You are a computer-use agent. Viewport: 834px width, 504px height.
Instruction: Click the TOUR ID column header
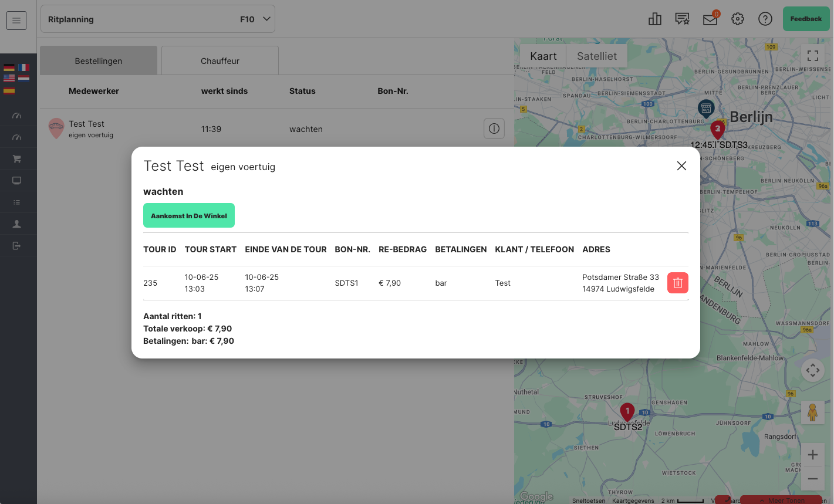pyautogui.click(x=160, y=249)
